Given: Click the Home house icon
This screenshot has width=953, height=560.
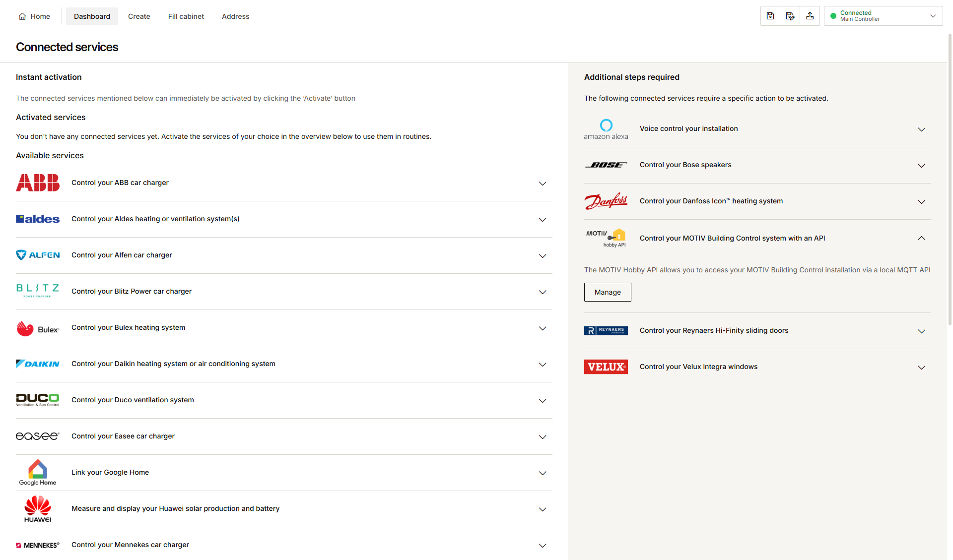Looking at the screenshot, I should pyautogui.click(x=22, y=16).
